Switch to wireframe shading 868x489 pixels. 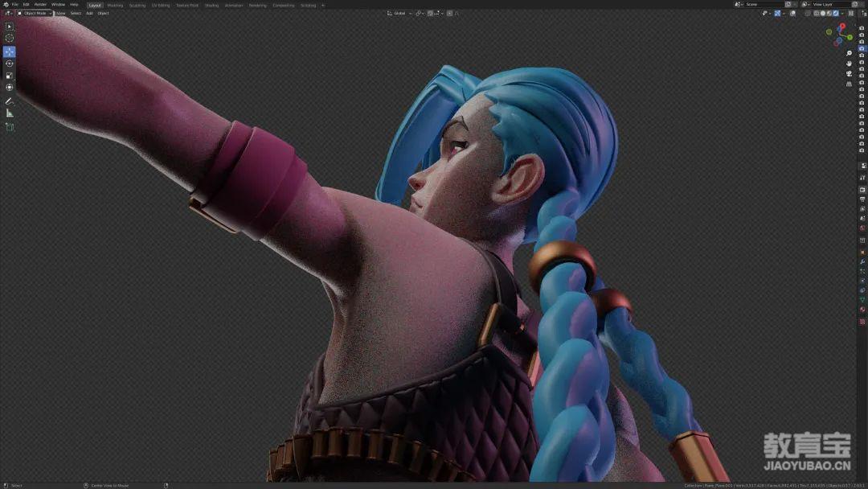[817, 14]
